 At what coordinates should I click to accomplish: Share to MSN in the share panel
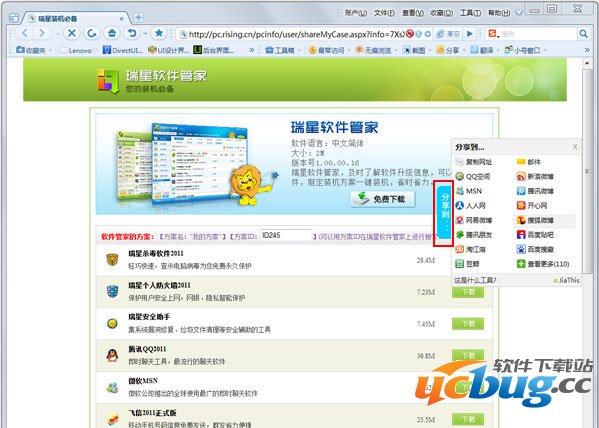(x=469, y=191)
